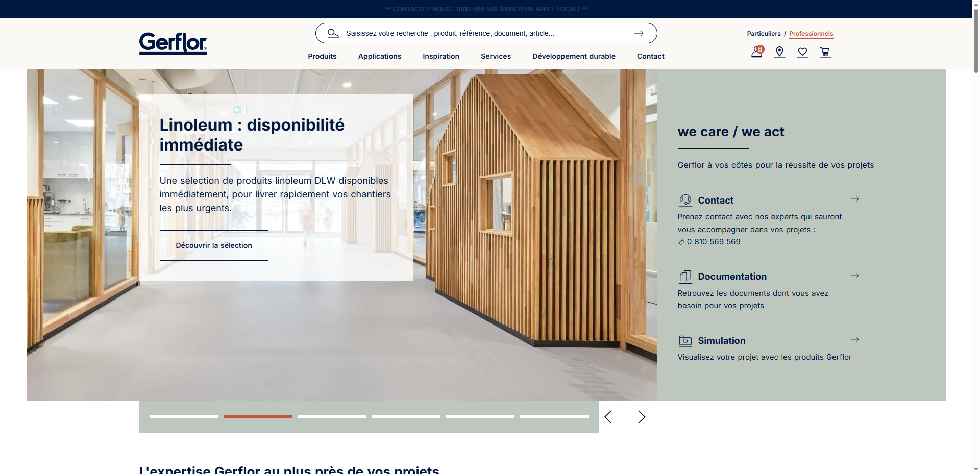Select the Professionnels site mode

(811, 34)
